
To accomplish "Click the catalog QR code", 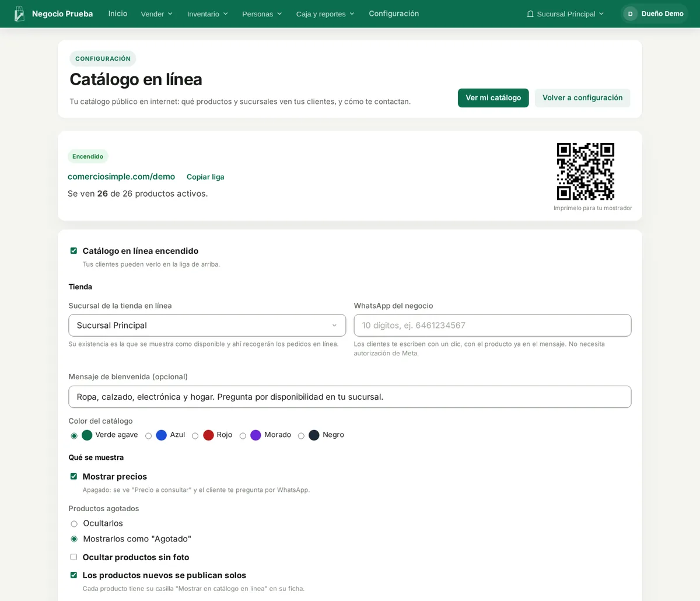I will click(x=586, y=172).
